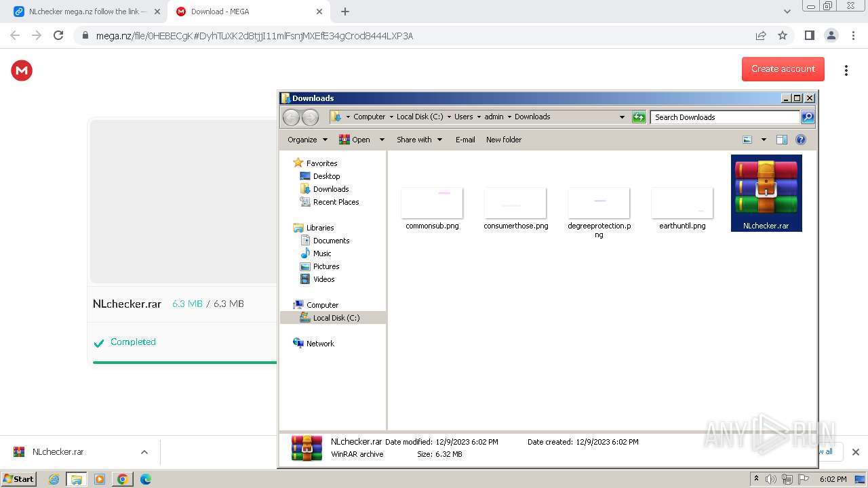868x488 pixels.
Task: Bookmark this tab with star icon
Action: pyautogui.click(x=783, y=35)
